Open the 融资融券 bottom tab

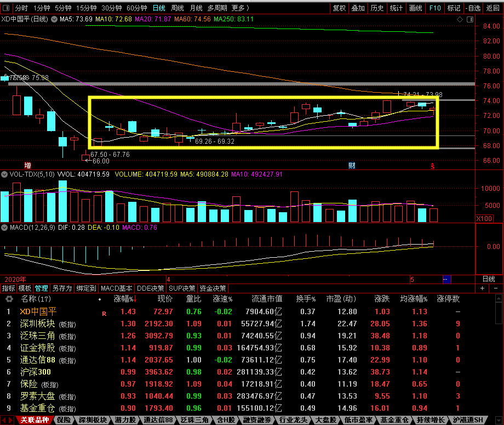pyautogui.click(x=257, y=420)
